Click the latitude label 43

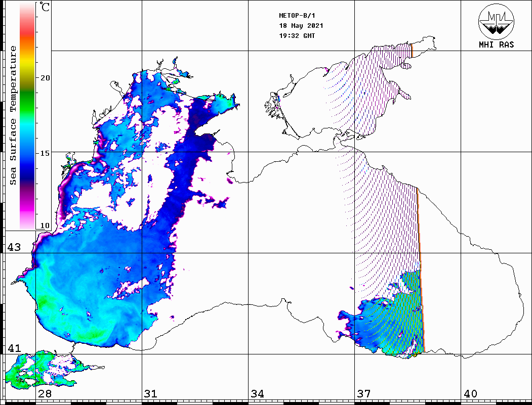pos(14,247)
